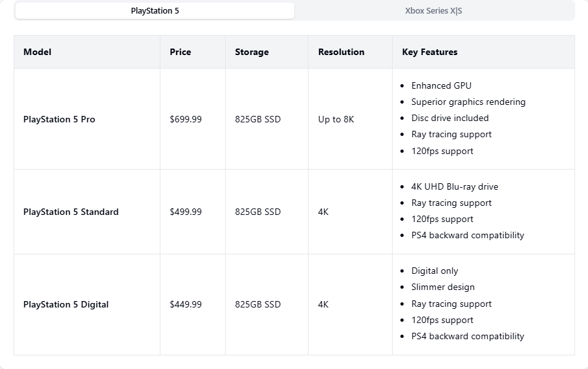The image size is (588, 369).
Task: Open the Xbox Series X|S tab
Action: [x=433, y=11]
